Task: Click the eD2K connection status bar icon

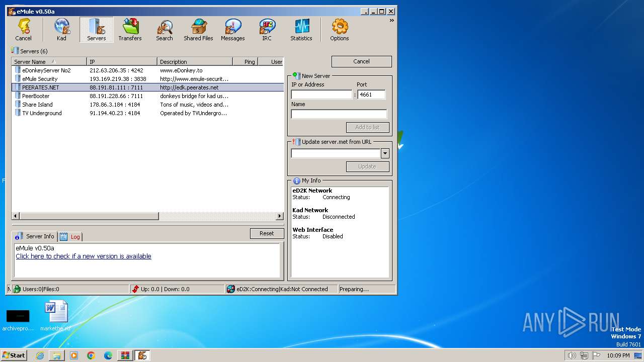Action: point(230,289)
